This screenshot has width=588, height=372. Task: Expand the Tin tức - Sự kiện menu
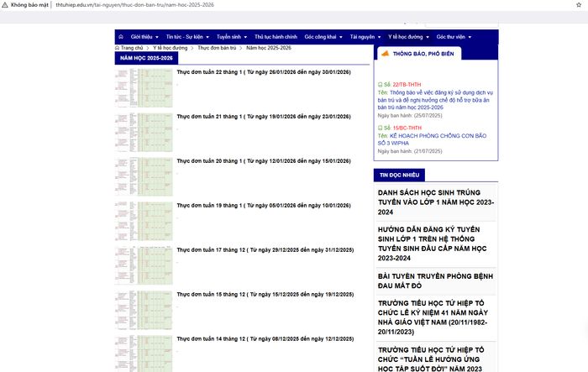187,37
